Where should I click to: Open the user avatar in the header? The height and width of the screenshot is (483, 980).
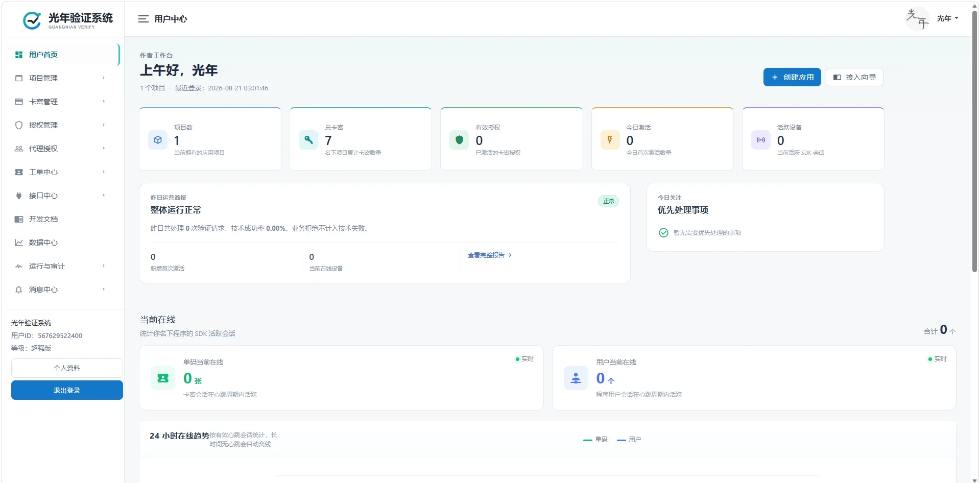918,19
